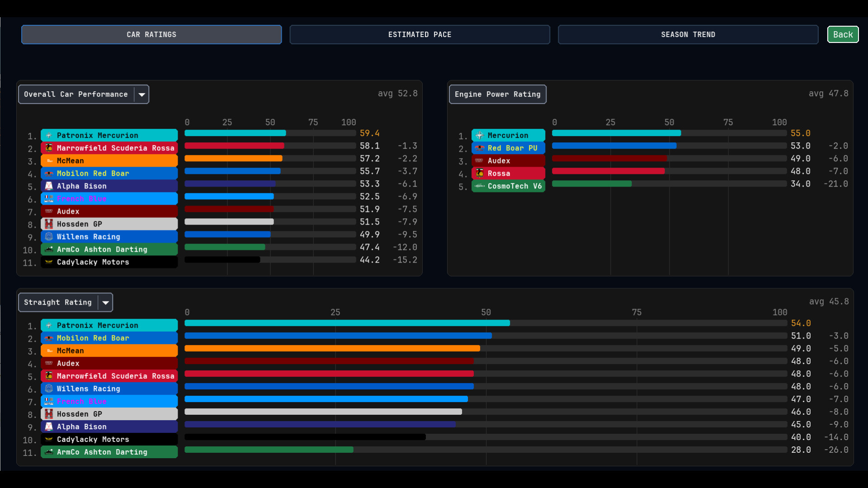The image size is (868, 488).
Task: Open the Overall Car Performance dropdown arrow
Action: 142,94
